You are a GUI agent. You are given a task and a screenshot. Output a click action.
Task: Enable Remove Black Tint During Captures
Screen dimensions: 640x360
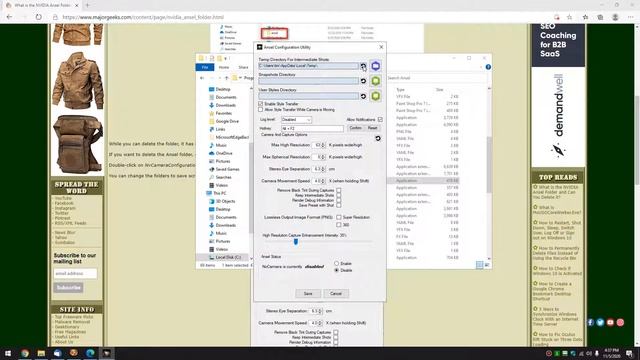pos(338,191)
